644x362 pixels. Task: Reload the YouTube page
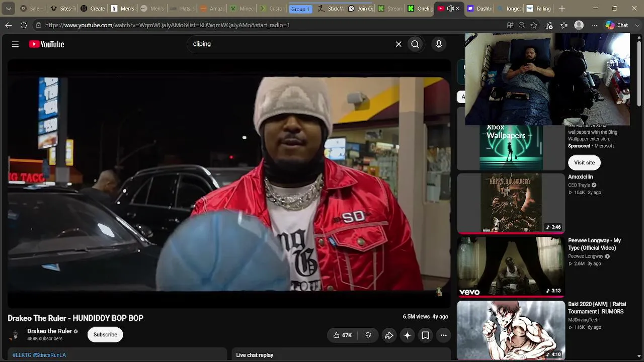click(x=24, y=25)
